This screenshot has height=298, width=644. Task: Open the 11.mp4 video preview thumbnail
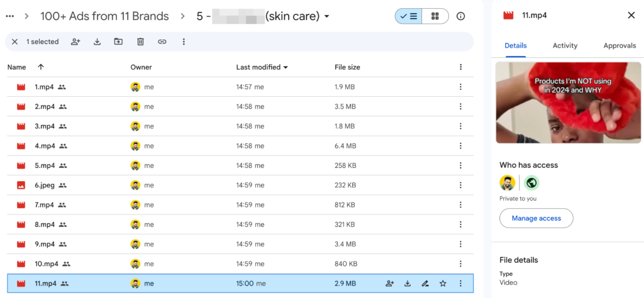(x=568, y=102)
